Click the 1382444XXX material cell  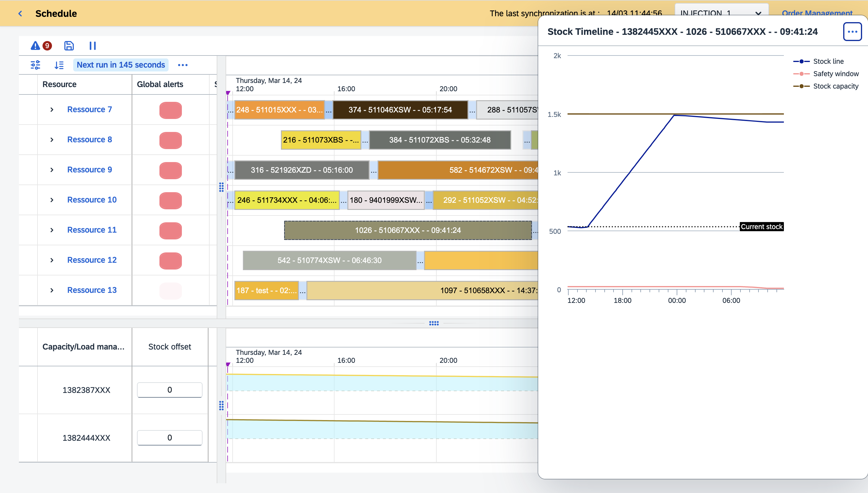click(x=86, y=438)
